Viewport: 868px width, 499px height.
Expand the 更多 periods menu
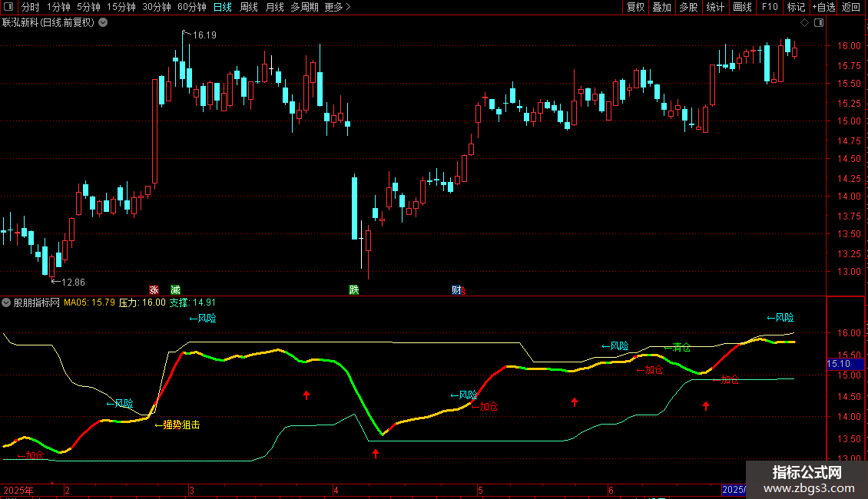click(337, 7)
